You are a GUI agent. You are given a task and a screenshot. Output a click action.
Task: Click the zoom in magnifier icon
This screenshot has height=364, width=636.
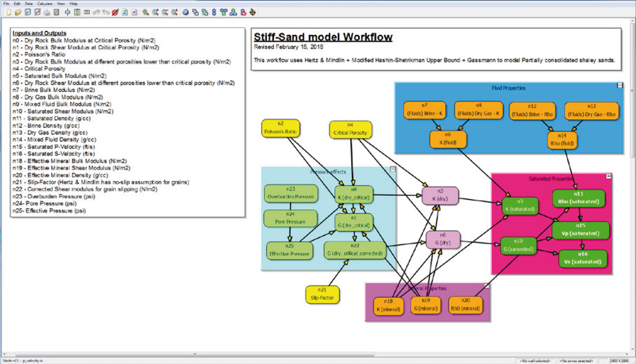click(155, 12)
